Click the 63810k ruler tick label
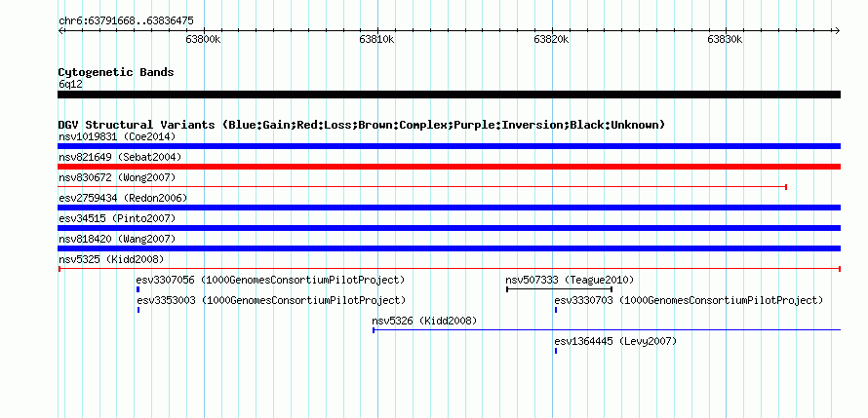The width and height of the screenshot is (868, 418). click(x=377, y=39)
